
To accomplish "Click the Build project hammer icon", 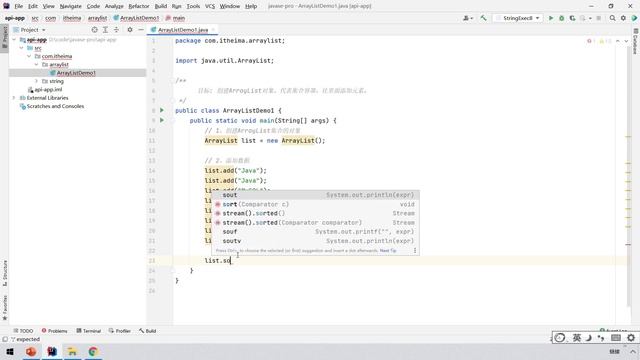I will [x=483, y=18].
